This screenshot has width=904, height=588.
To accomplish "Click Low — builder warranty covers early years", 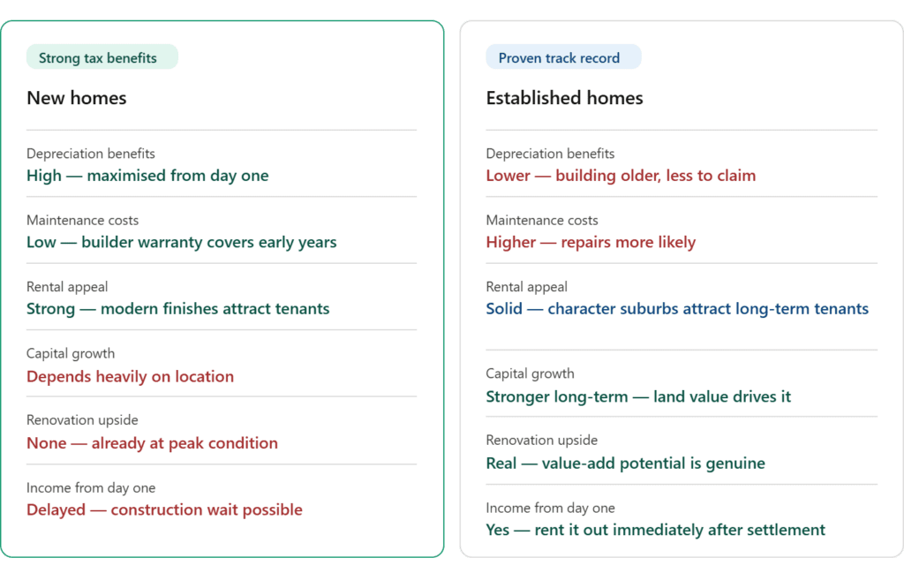I will (x=181, y=242).
